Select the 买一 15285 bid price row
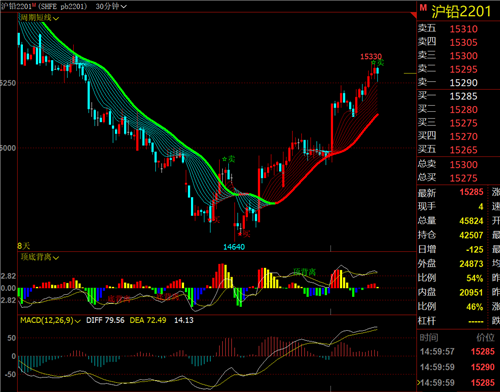Image resolution: width=500 pixels, height=392 pixels. pos(458,96)
